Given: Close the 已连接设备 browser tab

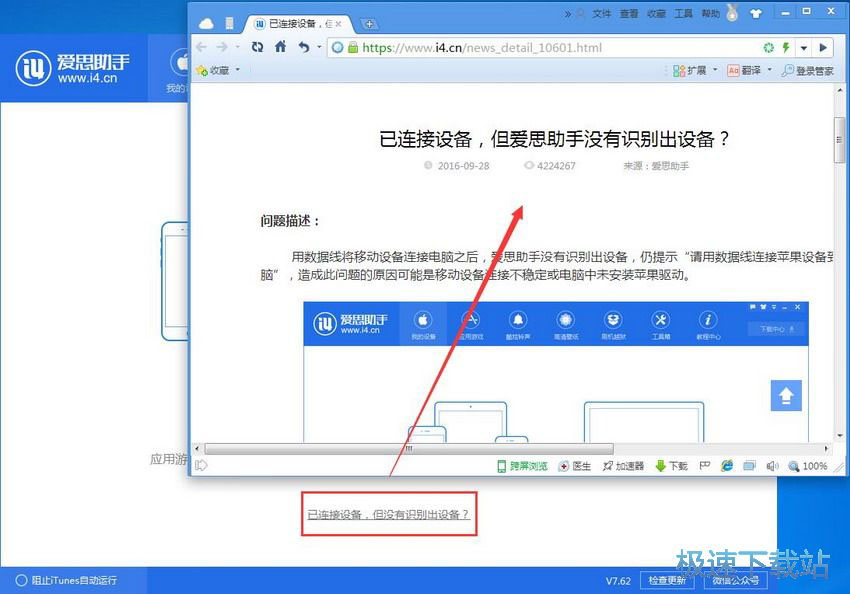Looking at the screenshot, I should 338,24.
